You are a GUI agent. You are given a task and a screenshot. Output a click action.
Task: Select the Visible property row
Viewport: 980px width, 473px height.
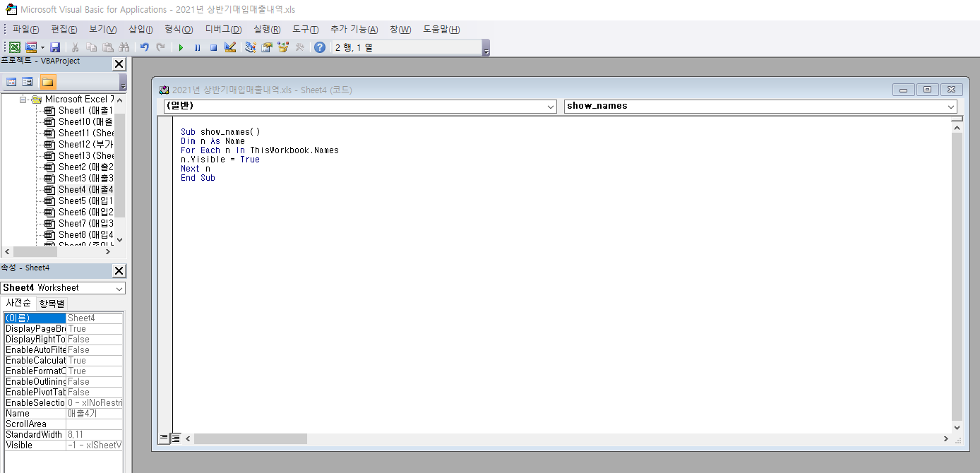pyautogui.click(x=64, y=445)
